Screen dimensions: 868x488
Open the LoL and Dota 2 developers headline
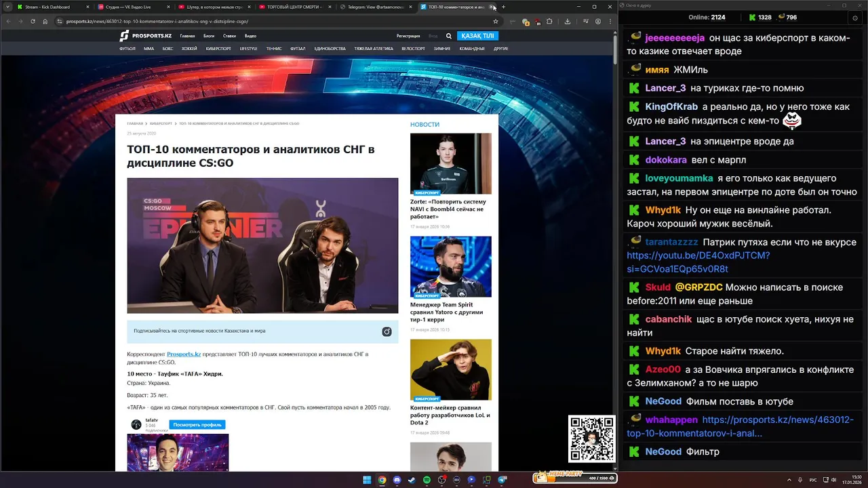(x=450, y=415)
